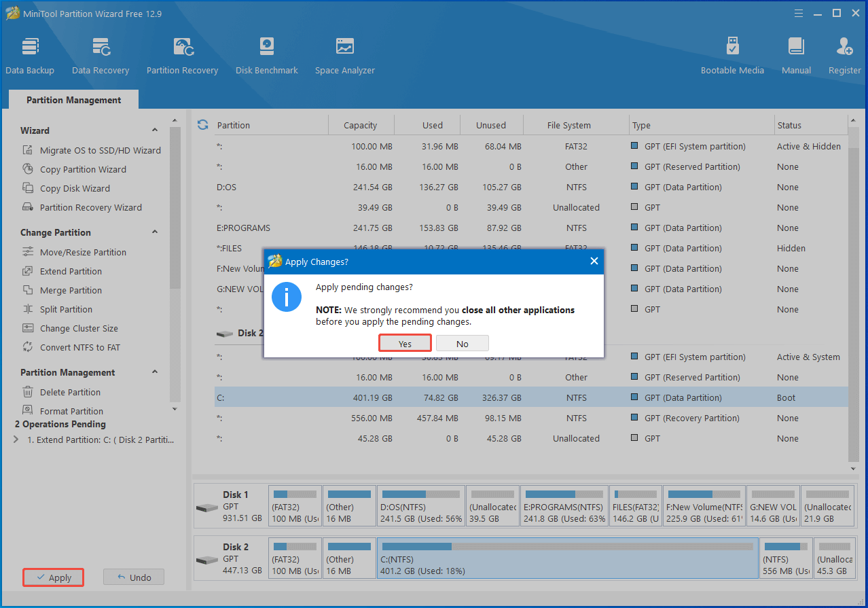Collapse the Wizard section
Viewport: 868px width, 608px height.
[x=155, y=130]
